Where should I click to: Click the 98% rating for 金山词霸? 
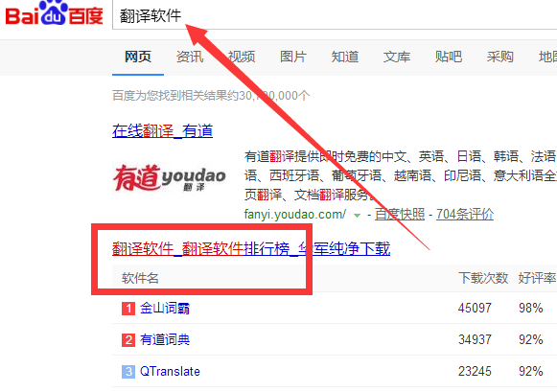click(x=531, y=308)
